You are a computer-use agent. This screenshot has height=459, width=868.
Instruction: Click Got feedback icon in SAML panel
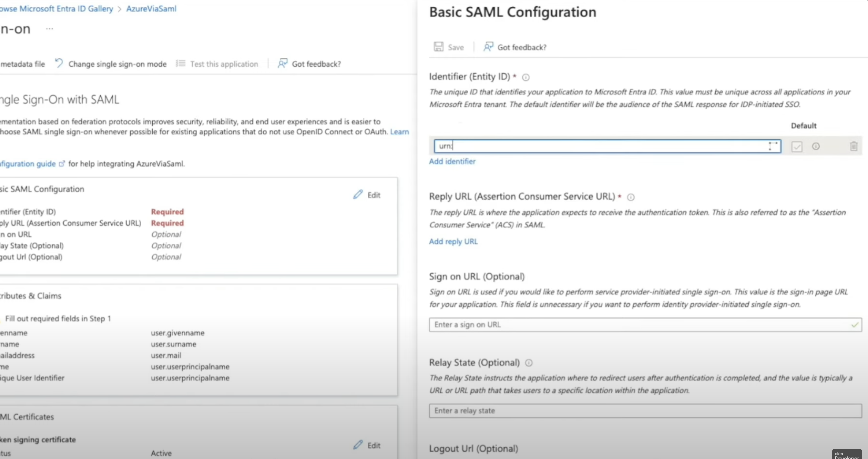click(488, 47)
